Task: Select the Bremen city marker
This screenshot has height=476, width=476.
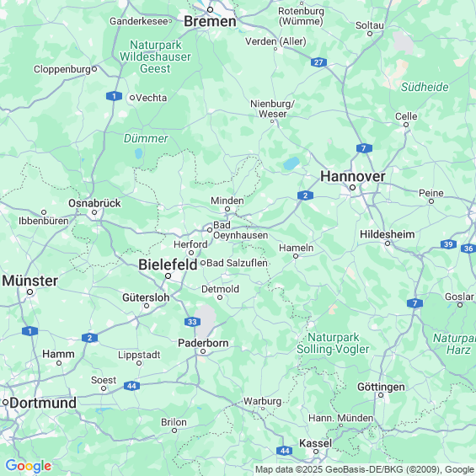Action: (210, 10)
